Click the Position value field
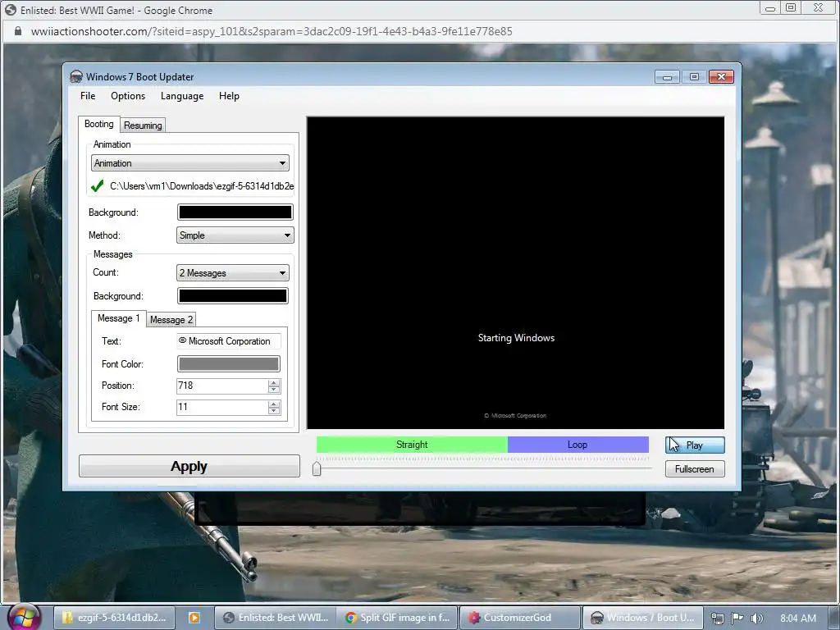 (221, 386)
